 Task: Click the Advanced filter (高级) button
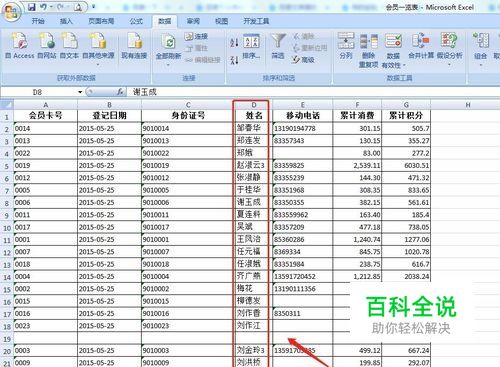click(x=303, y=60)
